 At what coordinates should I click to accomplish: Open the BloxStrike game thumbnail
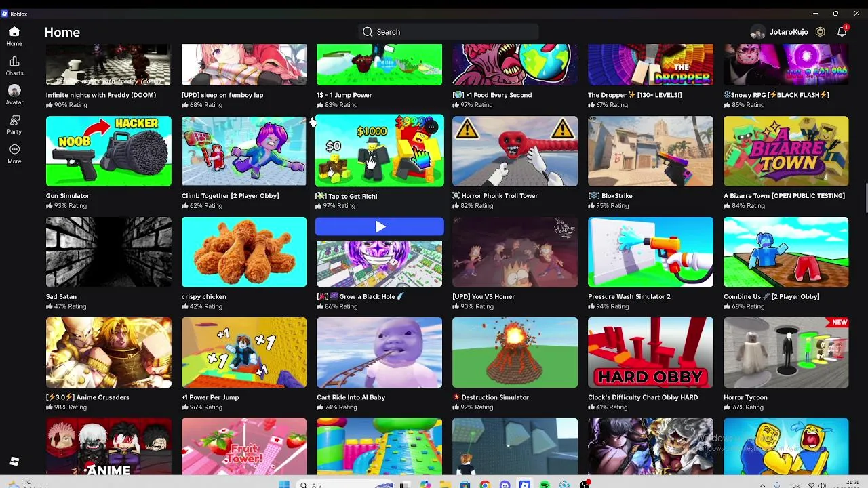click(x=650, y=151)
